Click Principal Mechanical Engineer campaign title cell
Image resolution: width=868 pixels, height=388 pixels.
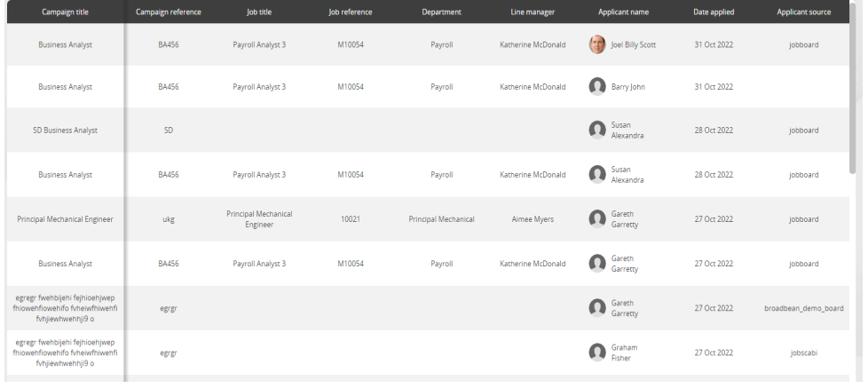[x=65, y=219]
